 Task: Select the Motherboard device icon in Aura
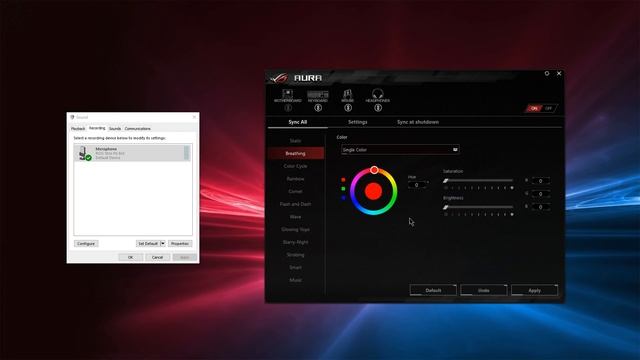click(288, 96)
